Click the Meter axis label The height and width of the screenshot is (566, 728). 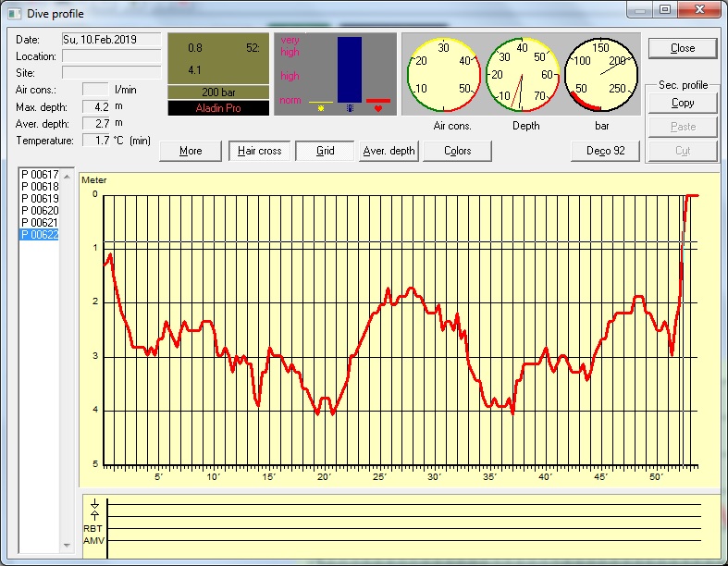coord(93,180)
